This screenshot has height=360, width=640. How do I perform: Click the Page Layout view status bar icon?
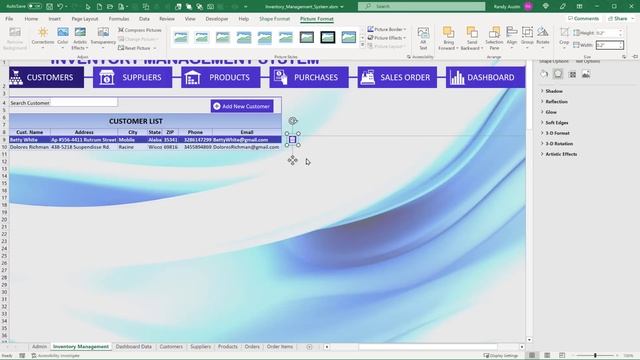pos(547,356)
